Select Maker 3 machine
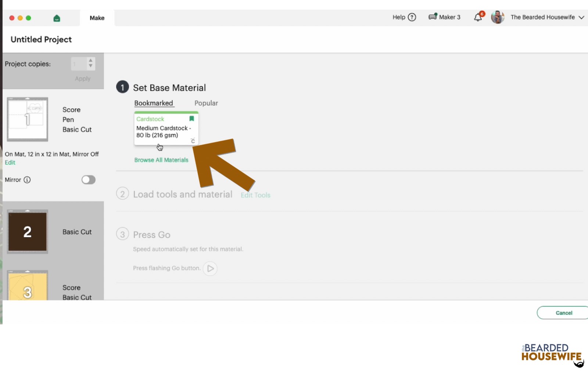Screen dimensions: 588x374 click(444, 17)
